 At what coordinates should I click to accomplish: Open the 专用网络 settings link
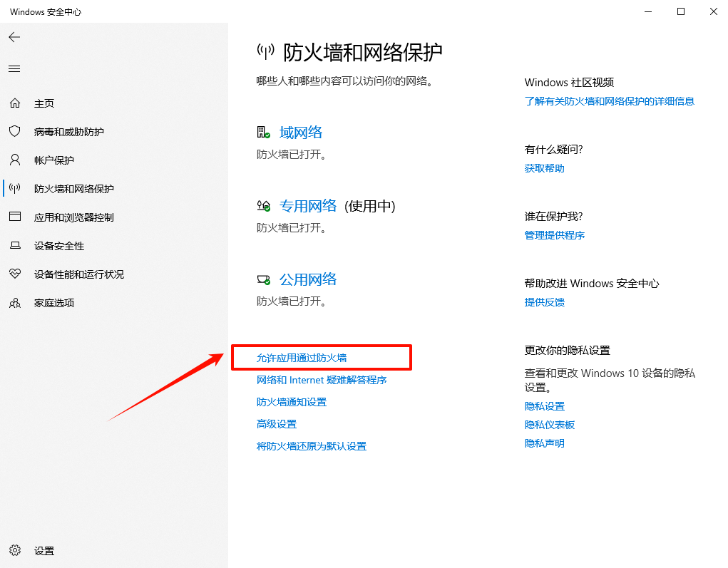click(307, 206)
